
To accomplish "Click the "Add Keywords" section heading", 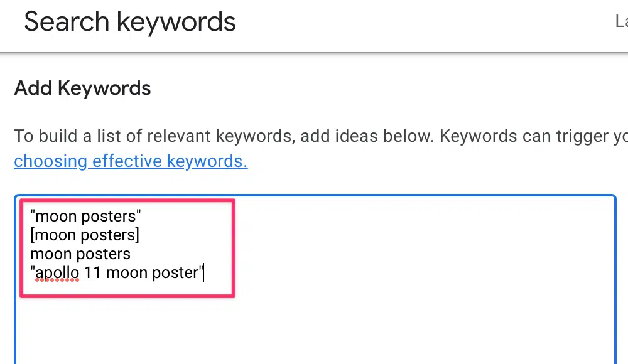I will pyautogui.click(x=82, y=88).
